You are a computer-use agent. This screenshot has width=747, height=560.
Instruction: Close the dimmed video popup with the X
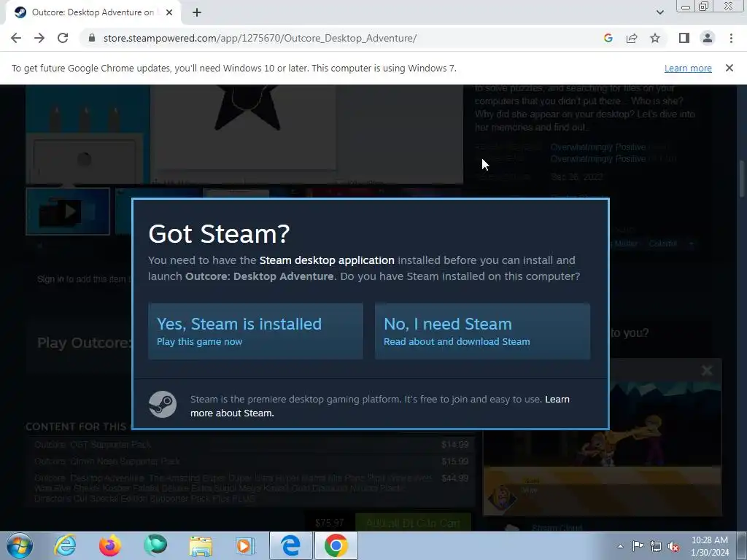(x=707, y=370)
